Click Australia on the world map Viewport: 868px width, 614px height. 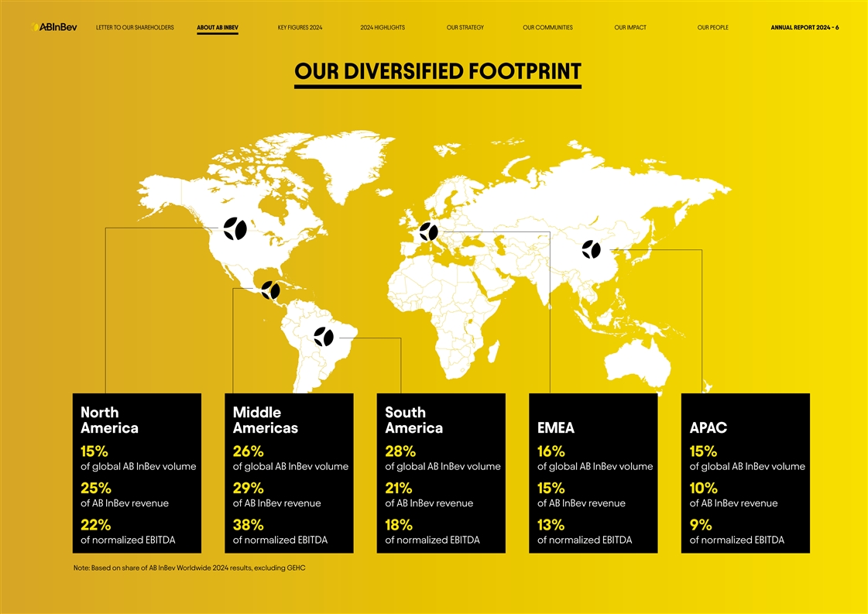(636, 362)
